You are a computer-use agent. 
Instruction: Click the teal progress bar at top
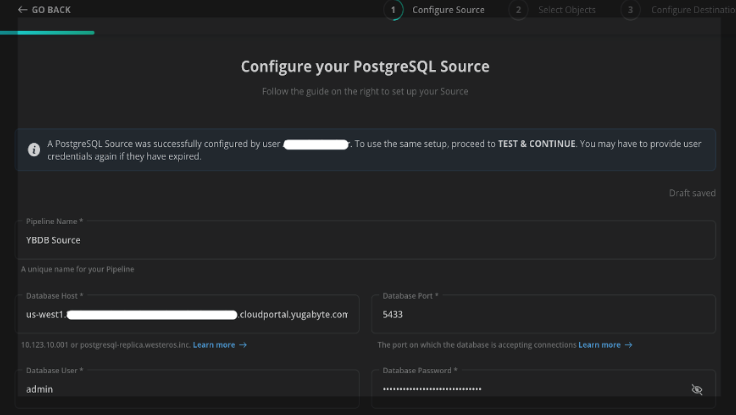48,32
